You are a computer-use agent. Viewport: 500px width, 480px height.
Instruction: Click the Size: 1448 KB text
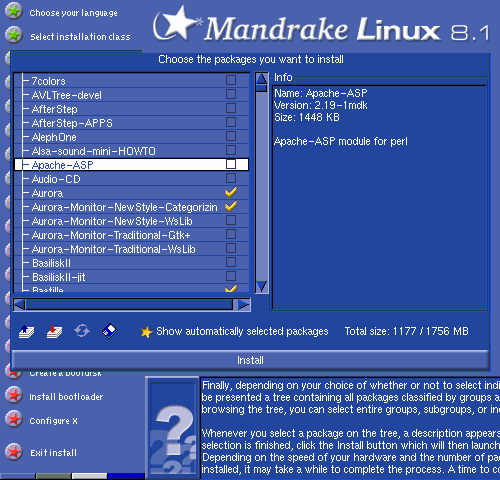tap(307, 117)
